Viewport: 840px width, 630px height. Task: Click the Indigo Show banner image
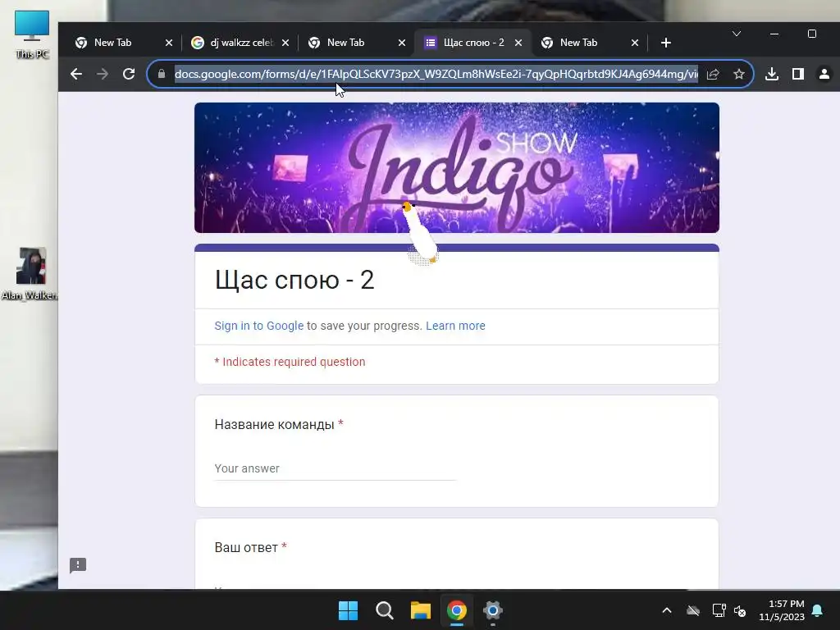click(456, 167)
